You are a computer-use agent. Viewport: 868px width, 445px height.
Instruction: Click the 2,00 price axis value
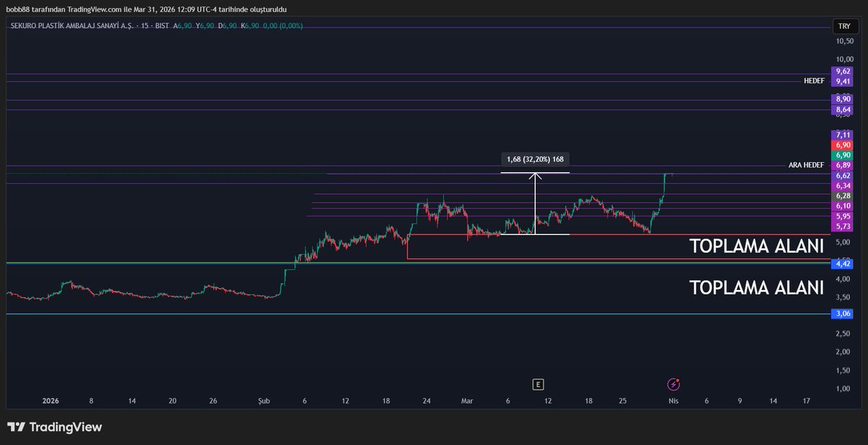(843, 352)
